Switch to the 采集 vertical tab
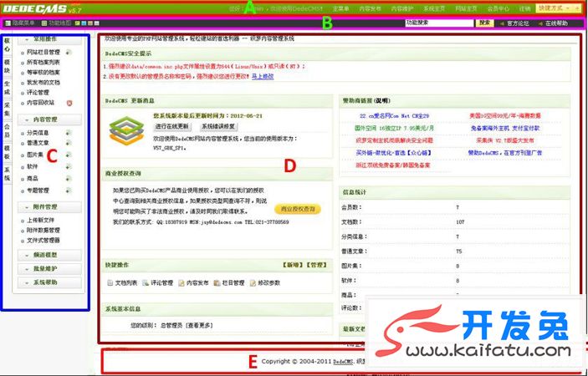 [x=8, y=109]
